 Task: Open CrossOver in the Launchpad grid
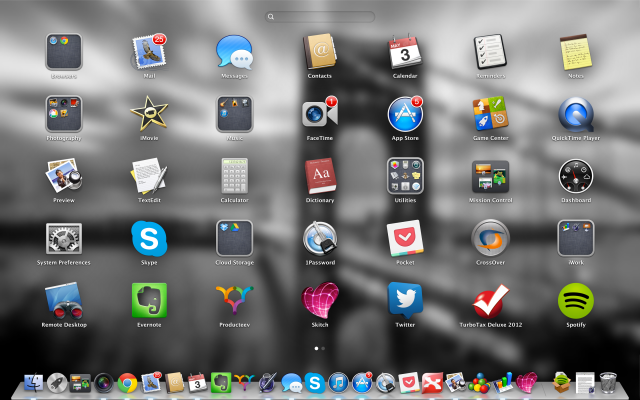click(x=490, y=238)
